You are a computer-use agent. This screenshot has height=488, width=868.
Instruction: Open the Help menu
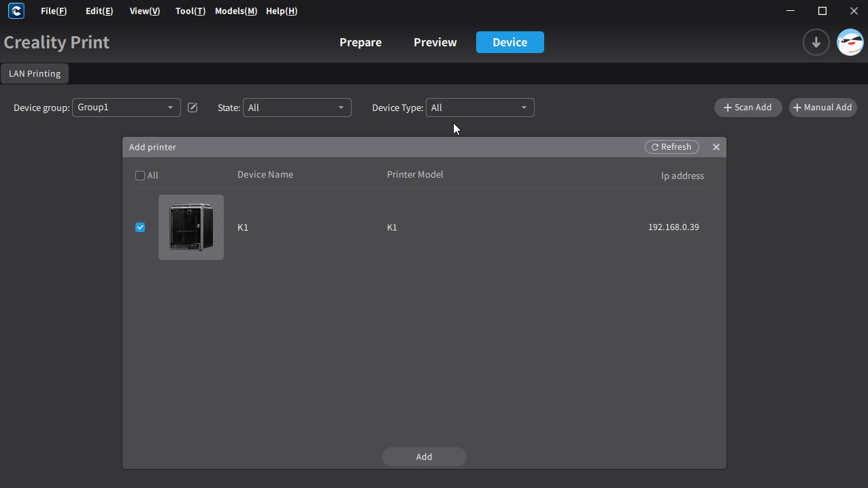click(282, 11)
